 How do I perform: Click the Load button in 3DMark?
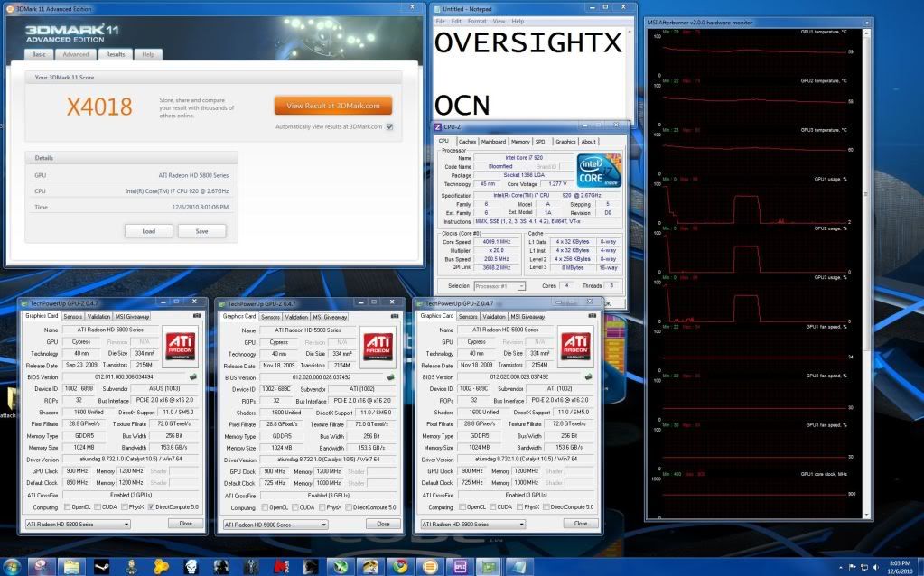click(x=148, y=231)
